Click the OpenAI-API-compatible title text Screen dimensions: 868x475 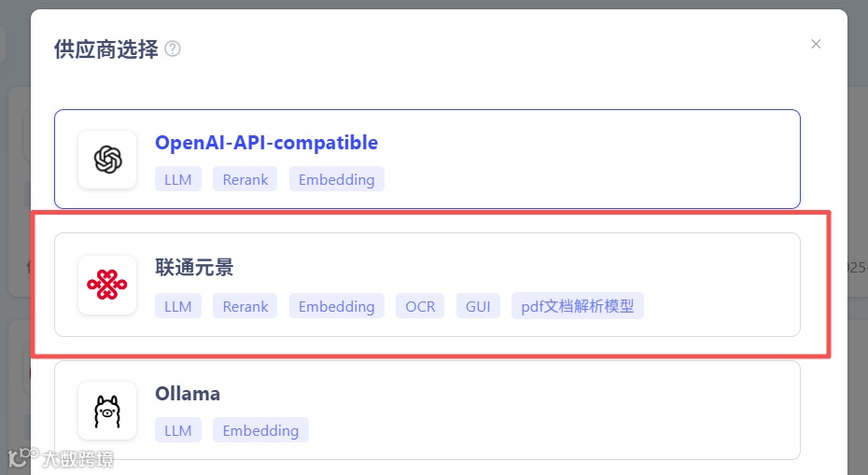coord(266,143)
